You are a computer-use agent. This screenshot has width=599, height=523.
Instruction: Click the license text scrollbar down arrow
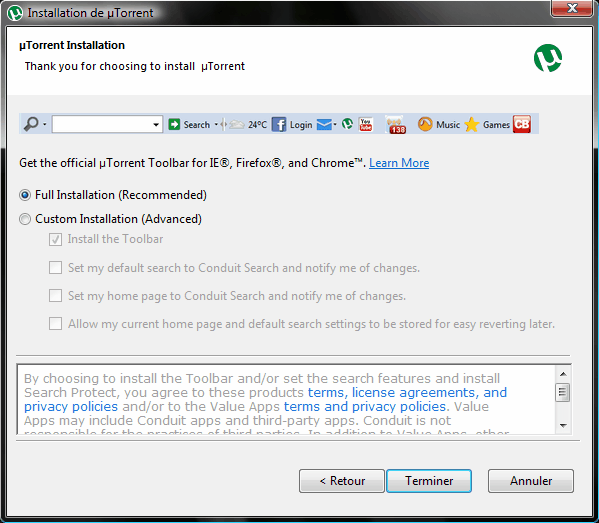click(563, 426)
